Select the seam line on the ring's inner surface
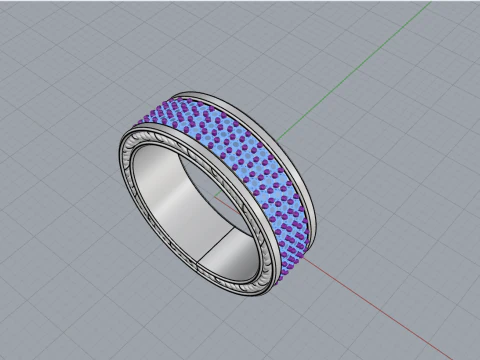 point(215,244)
